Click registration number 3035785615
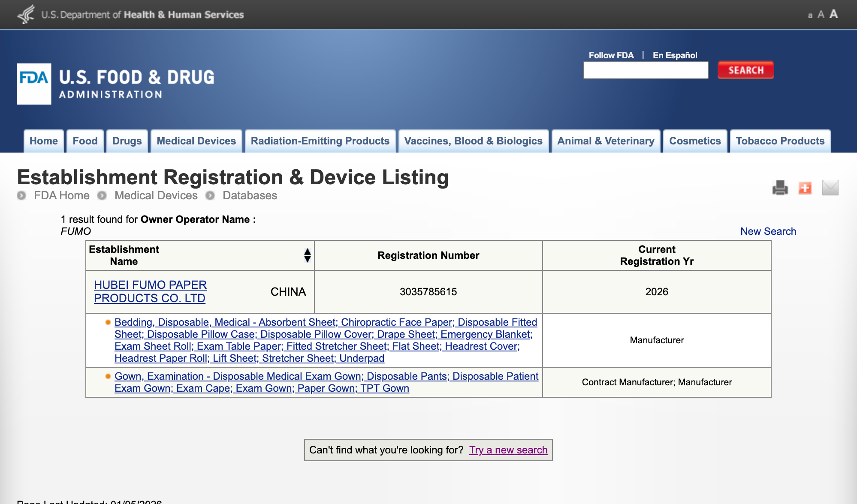 [428, 292]
